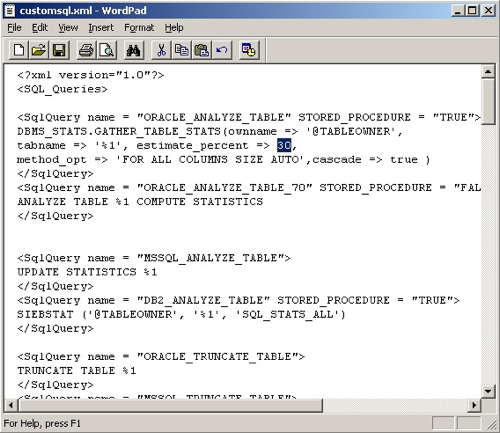Screen dimensions: 500x433
Task: Maximize the WordPad window
Action: (472, 11)
